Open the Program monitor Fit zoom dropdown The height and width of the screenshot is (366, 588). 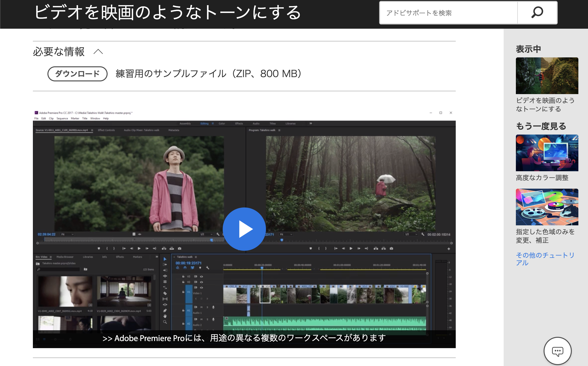[x=286, y=234]
